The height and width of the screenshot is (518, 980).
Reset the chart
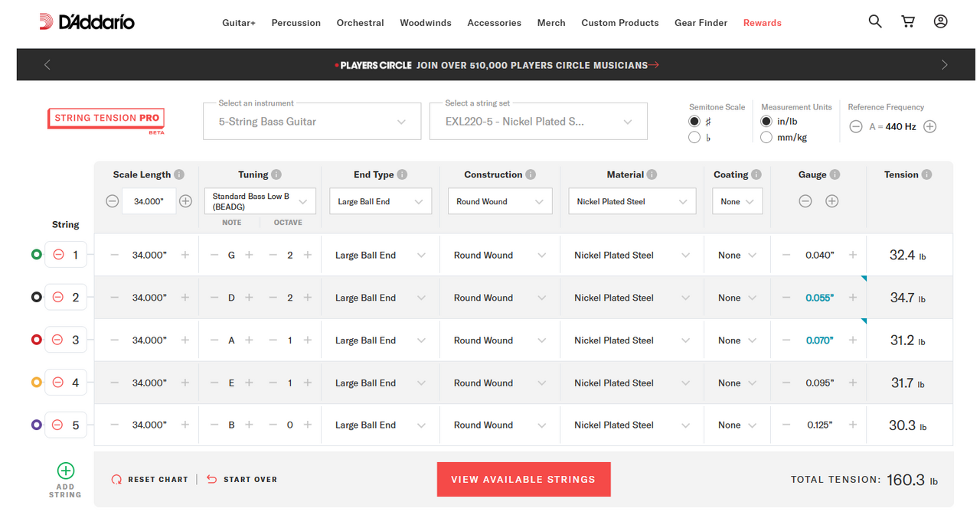click(150, 480)
